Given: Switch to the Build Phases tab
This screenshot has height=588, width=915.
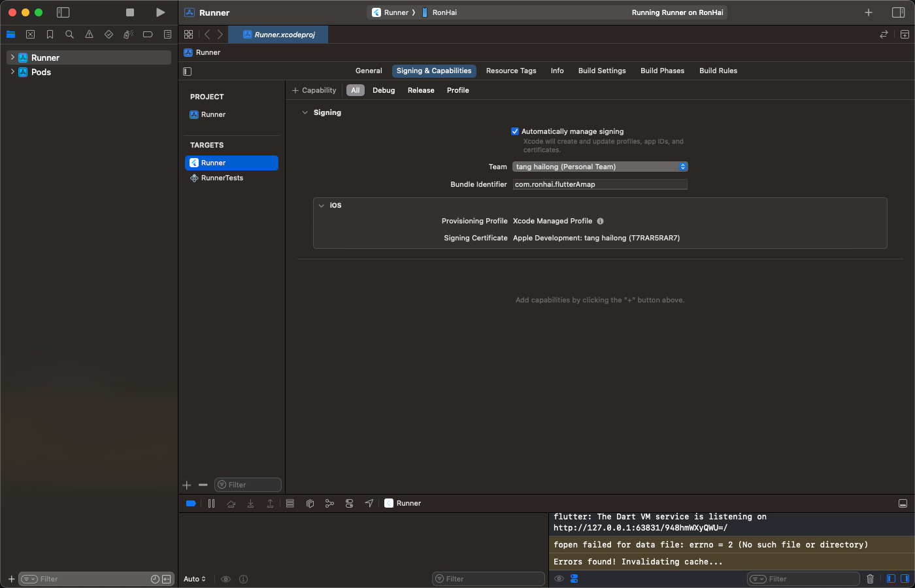Looking at the screenshot, I should pyautogui.click(x=662, y=71).
